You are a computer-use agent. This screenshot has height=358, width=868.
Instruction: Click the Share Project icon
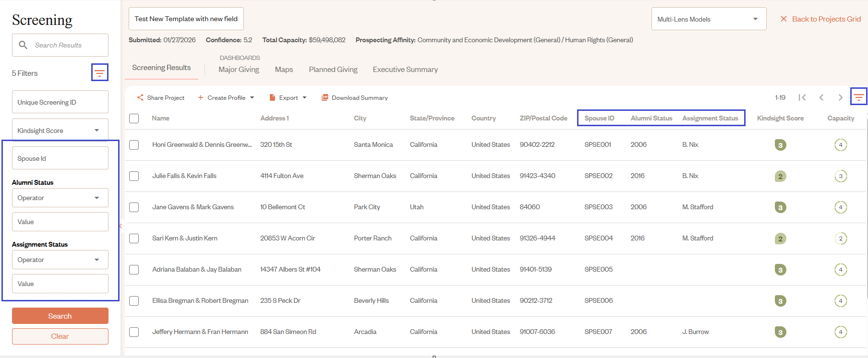point(140,97)
